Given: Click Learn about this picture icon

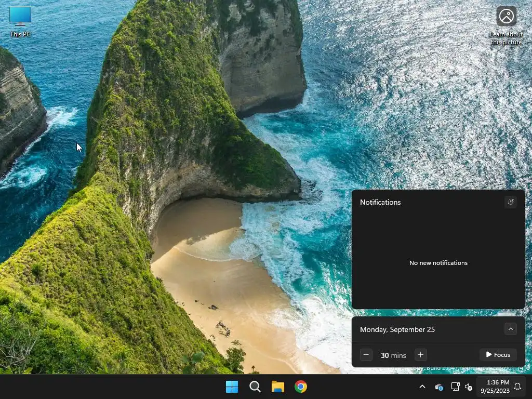Looking at the screenshot, I should coord(506,26).
